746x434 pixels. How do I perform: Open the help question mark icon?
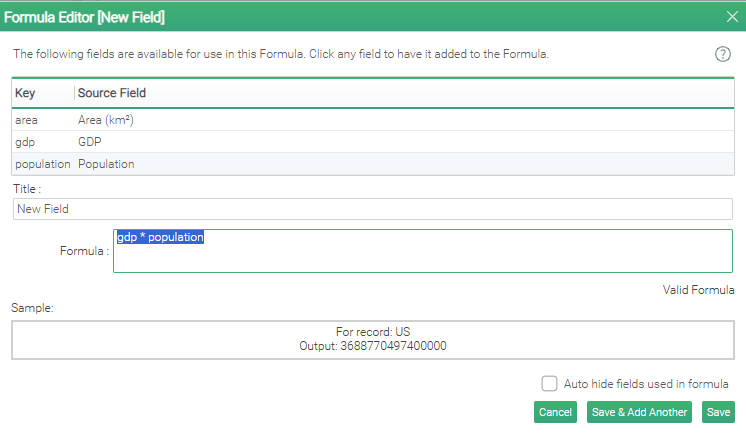pos(723,54)
